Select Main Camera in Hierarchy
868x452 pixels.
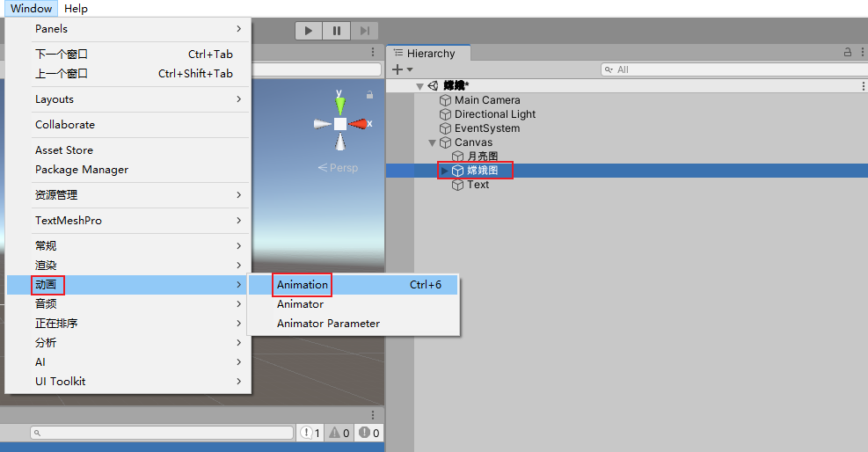tap(487, 100)
